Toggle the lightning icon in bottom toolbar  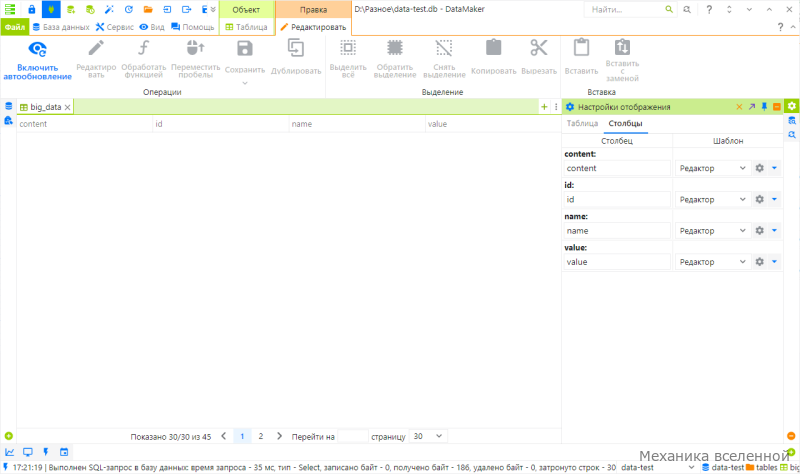pyautogui.click(x=46, y=452)
